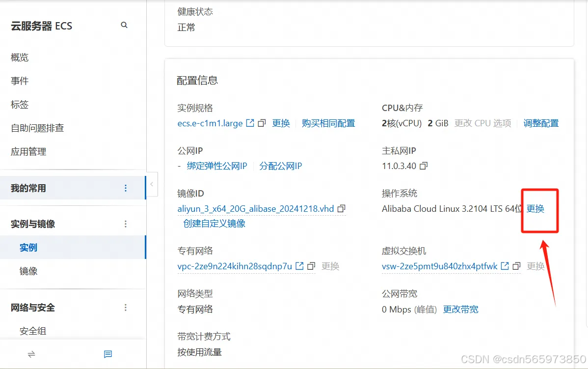Screen dimensions: 588x369
Task: Click 更改带宽 link
Action: pos(461,310)
